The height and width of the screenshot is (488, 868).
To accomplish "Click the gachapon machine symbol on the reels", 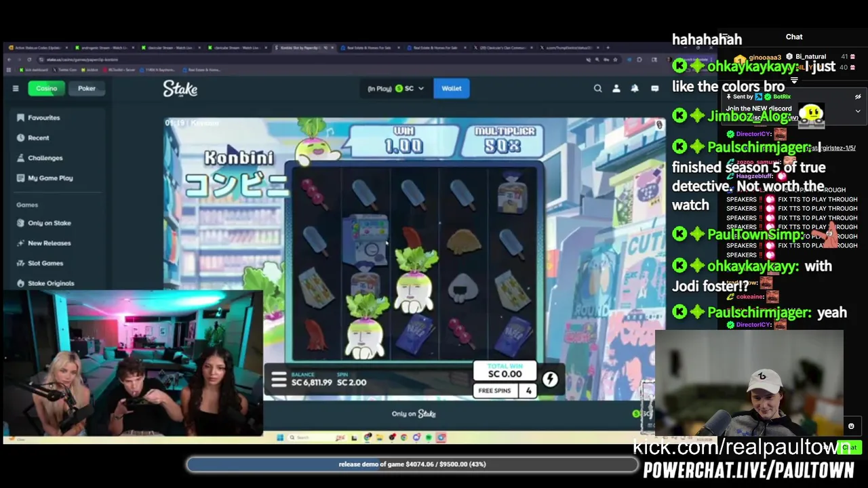I will pos(366,239).
